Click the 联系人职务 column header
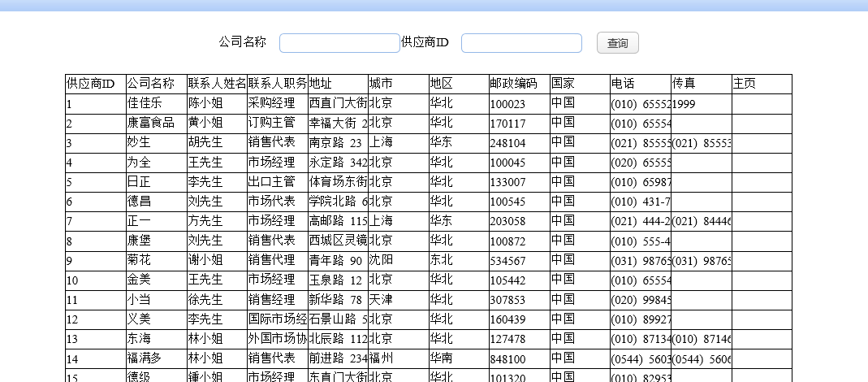The image size is (868, 382). click(x=278, y=85)
